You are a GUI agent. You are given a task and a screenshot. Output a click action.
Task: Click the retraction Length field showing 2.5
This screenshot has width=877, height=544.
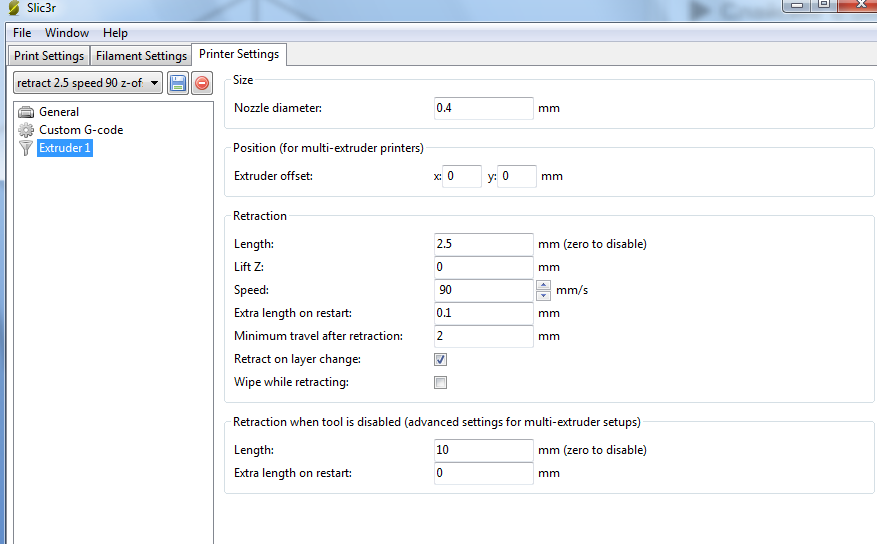click(x=483, y=244)
